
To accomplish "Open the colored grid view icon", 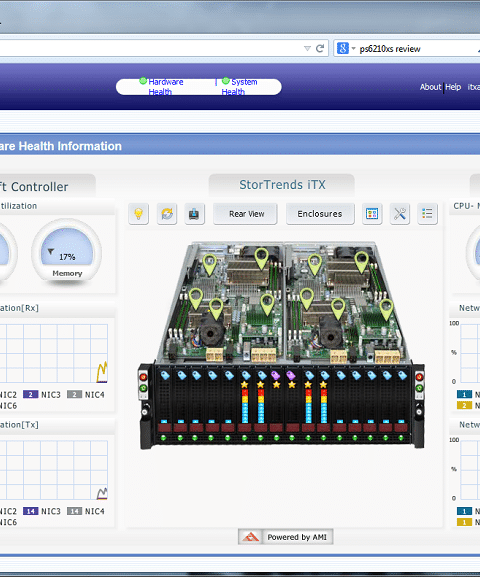I will [372, 214].
